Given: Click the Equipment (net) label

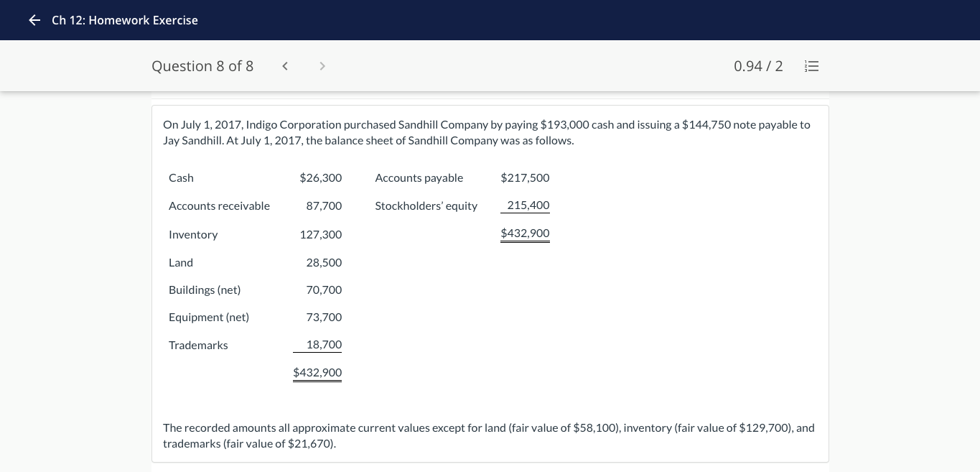Looking at the screenshot, I should pyautogui.click(x=209, y=317).
